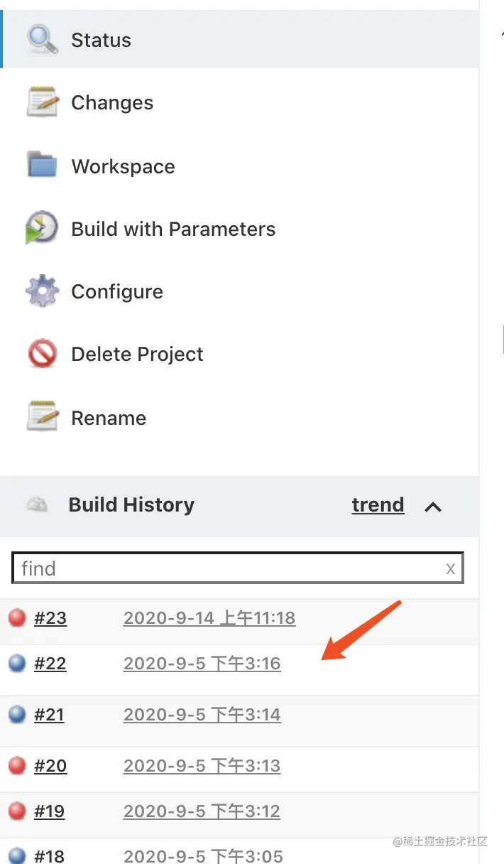Open build #21 link

click(x=49, y=715)
